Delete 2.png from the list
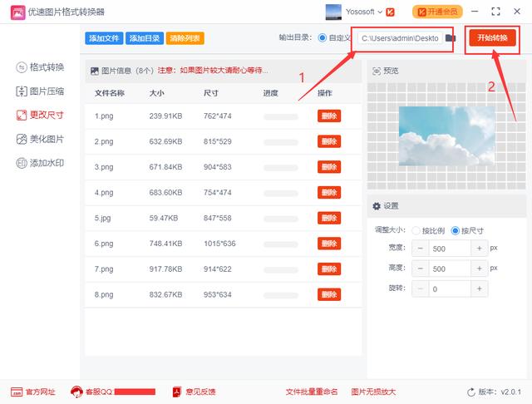 click(x=329, y=141)
